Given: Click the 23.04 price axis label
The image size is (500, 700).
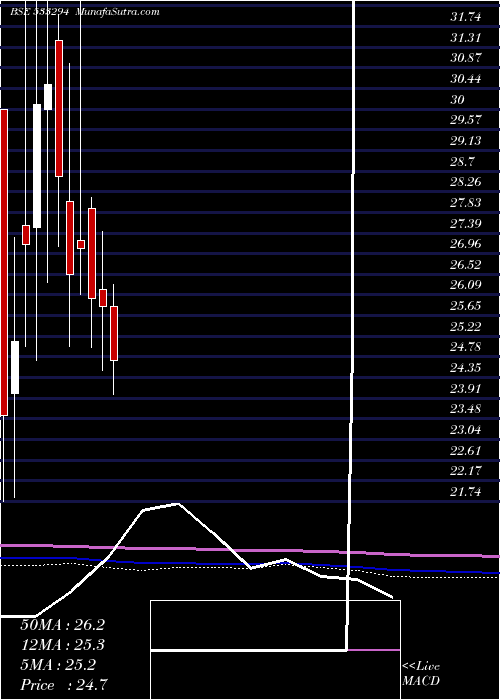Looking at the screenshot, I should [x=466, y=430].
